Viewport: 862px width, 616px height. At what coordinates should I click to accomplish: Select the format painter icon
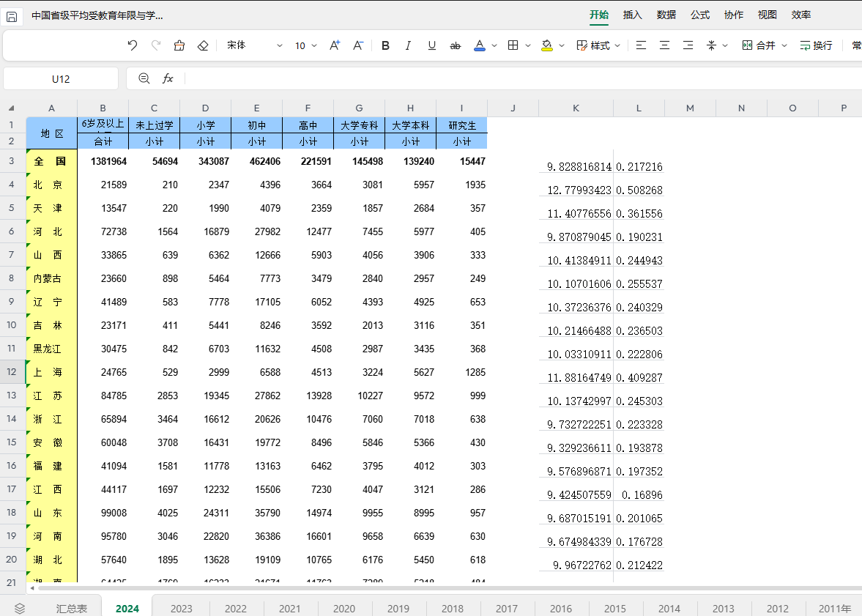[179, 45]
